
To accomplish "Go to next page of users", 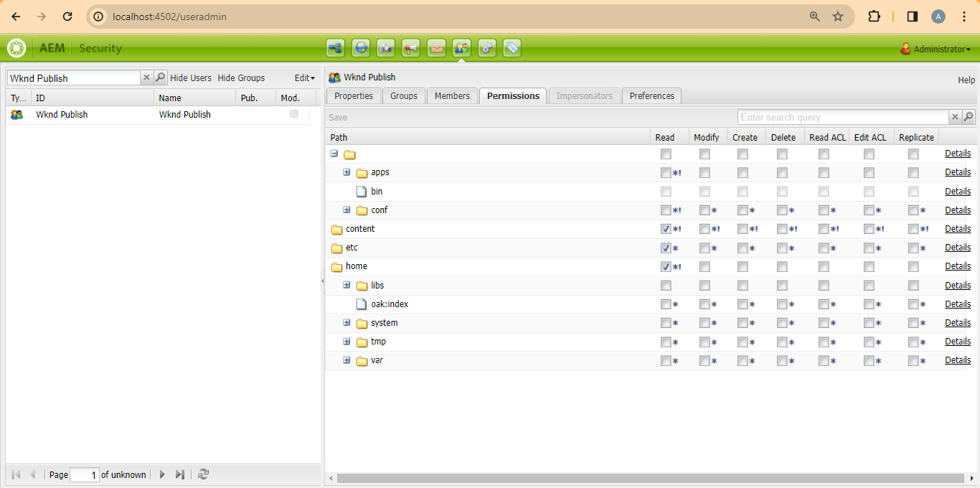I will pos(162,474).
